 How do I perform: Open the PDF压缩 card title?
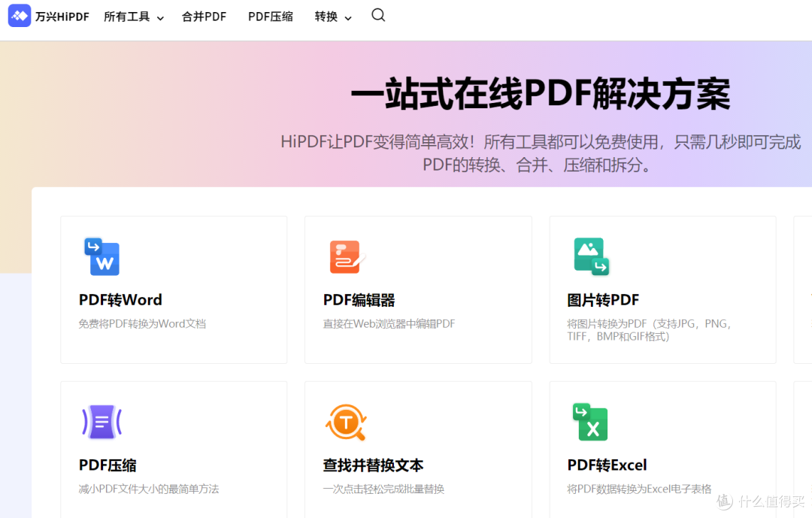(x=108, y=465)
